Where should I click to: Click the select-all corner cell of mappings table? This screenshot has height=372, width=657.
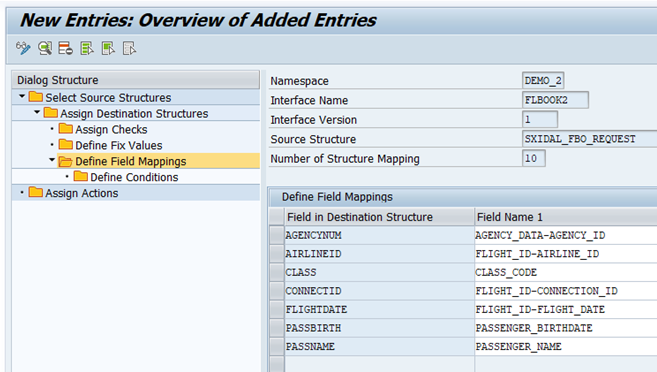pos(277,217)
